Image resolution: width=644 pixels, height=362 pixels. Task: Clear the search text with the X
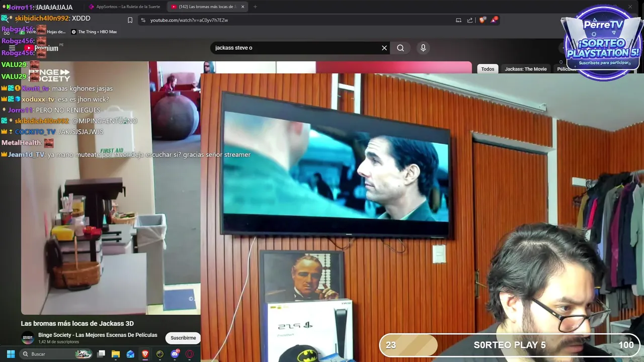pos(384,48)
